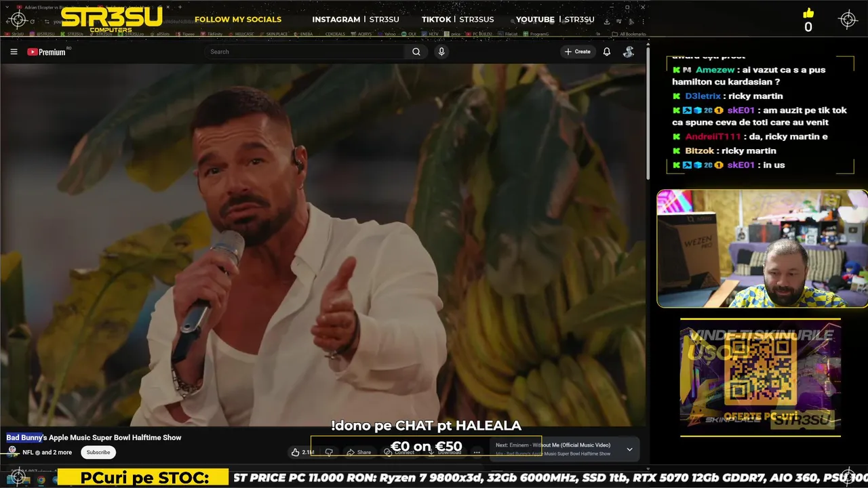Open the Create upload menu
868x488 pixels.
click(x=577, y=52)
